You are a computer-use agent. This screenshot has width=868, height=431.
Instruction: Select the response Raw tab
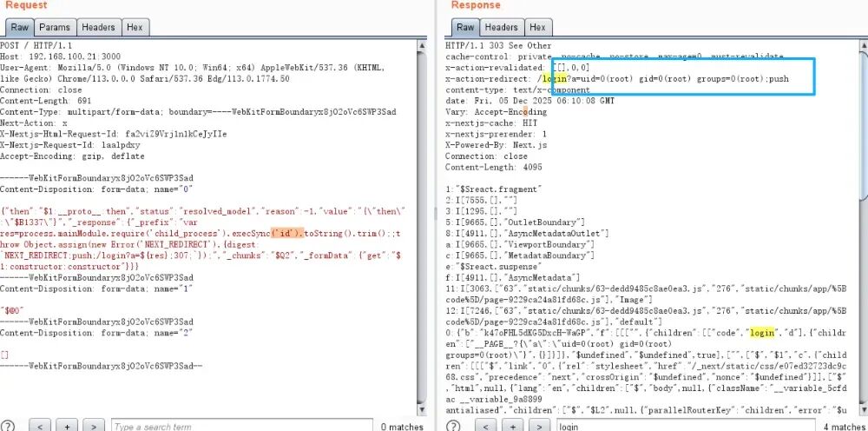465,27
